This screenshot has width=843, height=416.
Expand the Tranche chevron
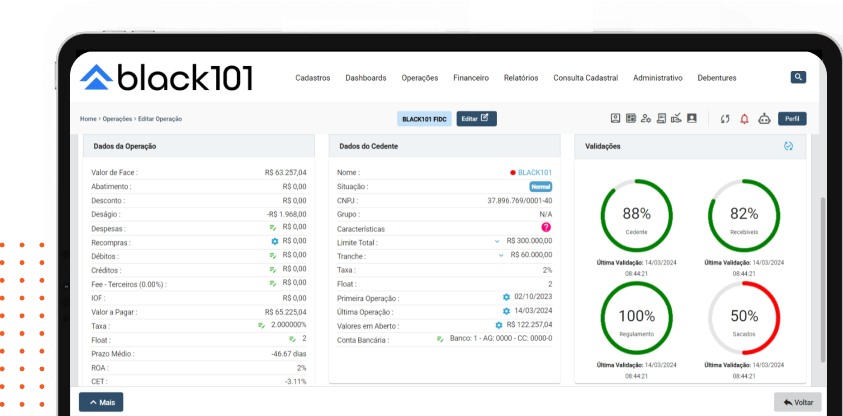tap(502, 255)
